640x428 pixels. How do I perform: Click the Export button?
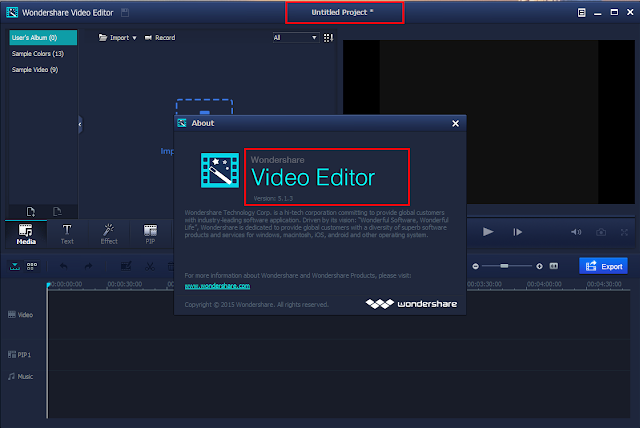coord(604,266)
